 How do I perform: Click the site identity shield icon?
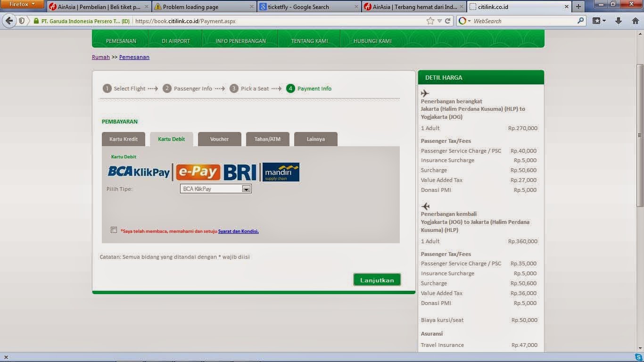point(22,21)
